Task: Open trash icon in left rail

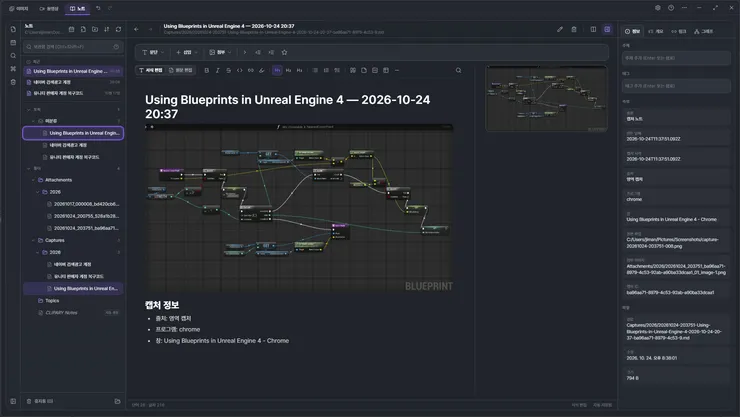Action: coord(13,82)
